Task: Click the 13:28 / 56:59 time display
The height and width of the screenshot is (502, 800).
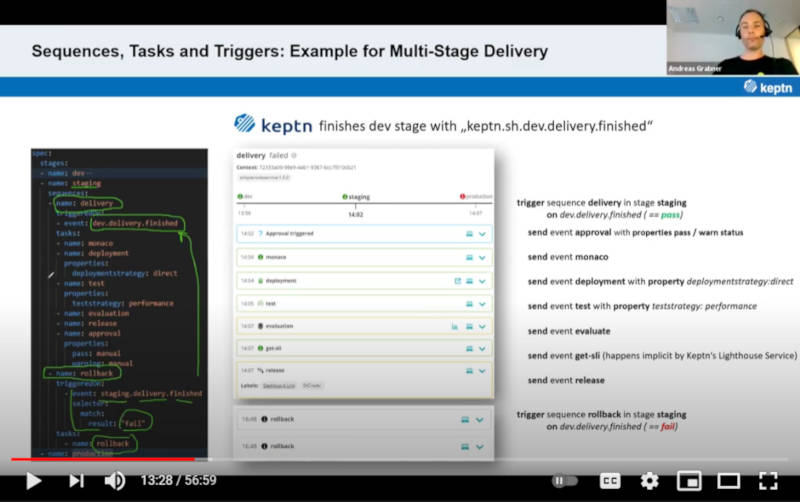Action: pos(179,481)
